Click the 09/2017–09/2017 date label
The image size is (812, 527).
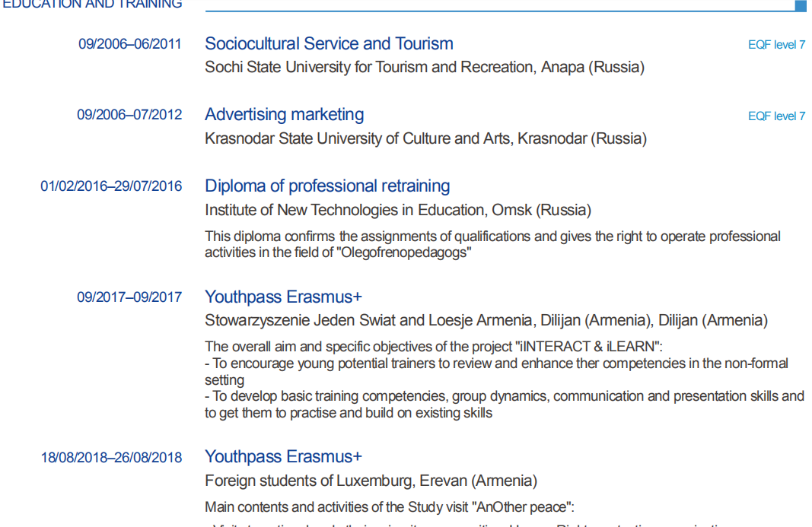click(x=129, y=297)
